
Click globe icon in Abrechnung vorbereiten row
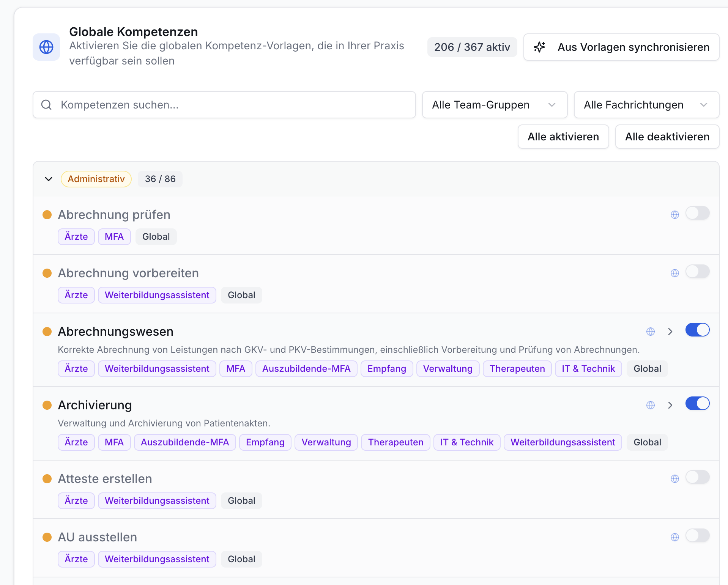tap(675, 273)
